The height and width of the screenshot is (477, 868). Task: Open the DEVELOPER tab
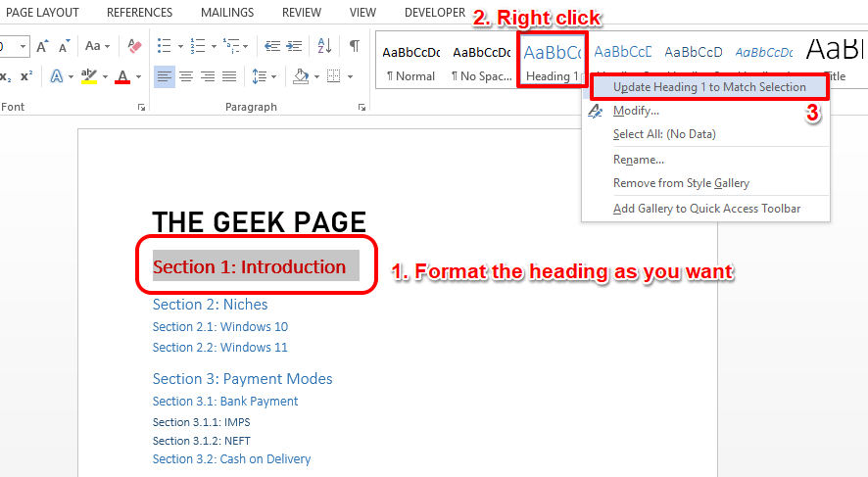click(x=435, y=12)
